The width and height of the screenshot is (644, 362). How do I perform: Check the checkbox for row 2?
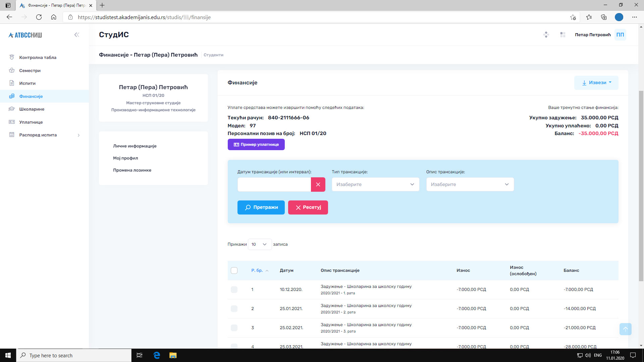(x=234, y=309)
